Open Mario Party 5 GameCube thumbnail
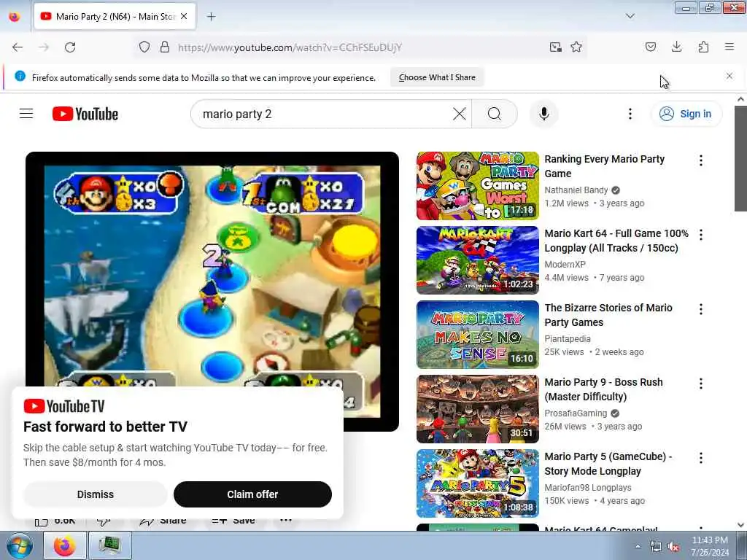747x560 pixels. pos(477,483)
